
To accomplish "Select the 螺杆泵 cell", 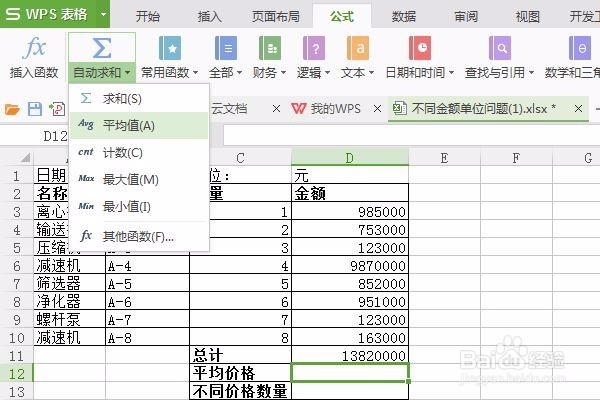I will pos(70,320).
